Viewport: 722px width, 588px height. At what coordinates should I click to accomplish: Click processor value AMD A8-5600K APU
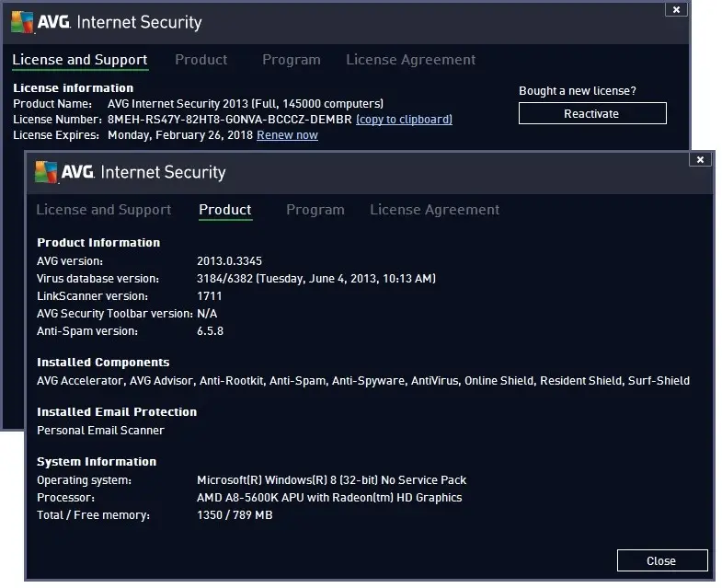[329, 497]
